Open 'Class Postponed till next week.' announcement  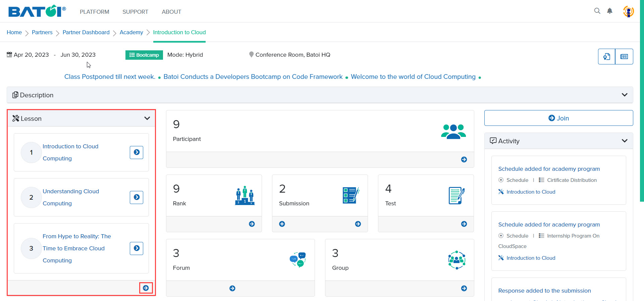[x=110, y=77]
